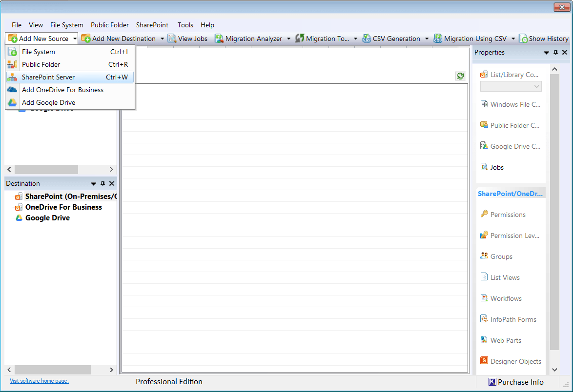Screen dimensions: 573x392
Task: Pin the Properties panel
Action: (x=555, y=53)
